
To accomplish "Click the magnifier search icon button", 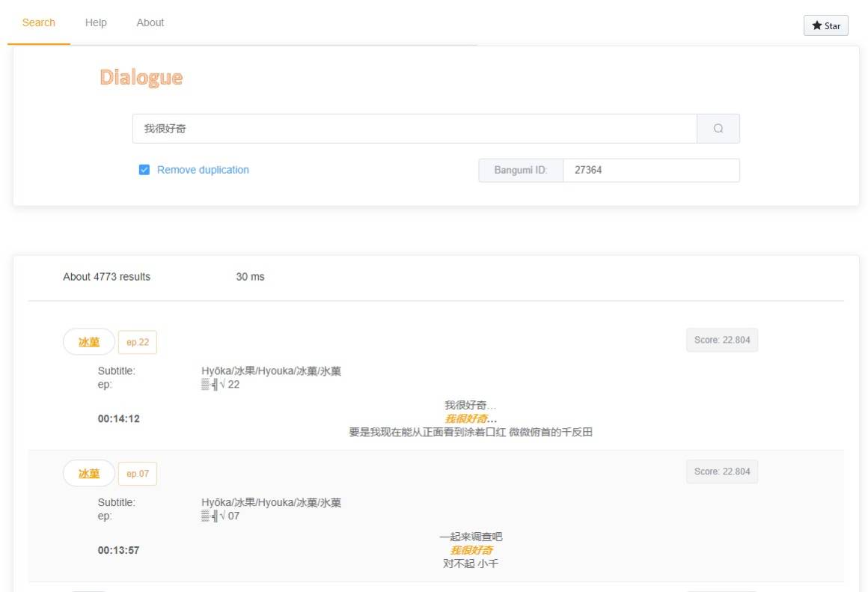I will (718, 129).
